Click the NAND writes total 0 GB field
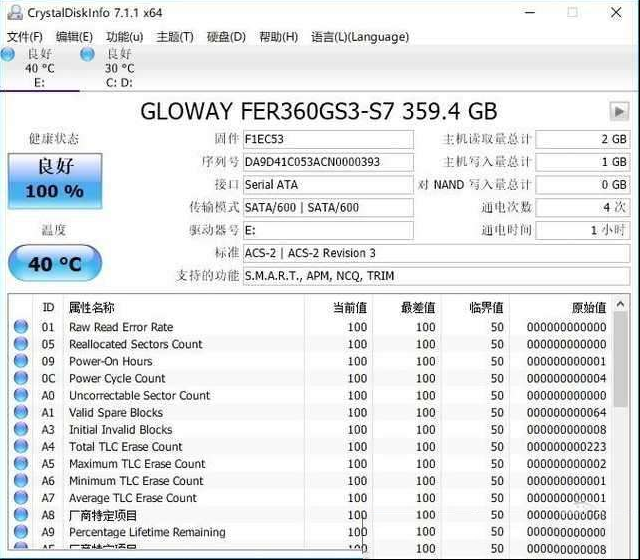Viewport: 640px width, 560px height. point(583,185)
